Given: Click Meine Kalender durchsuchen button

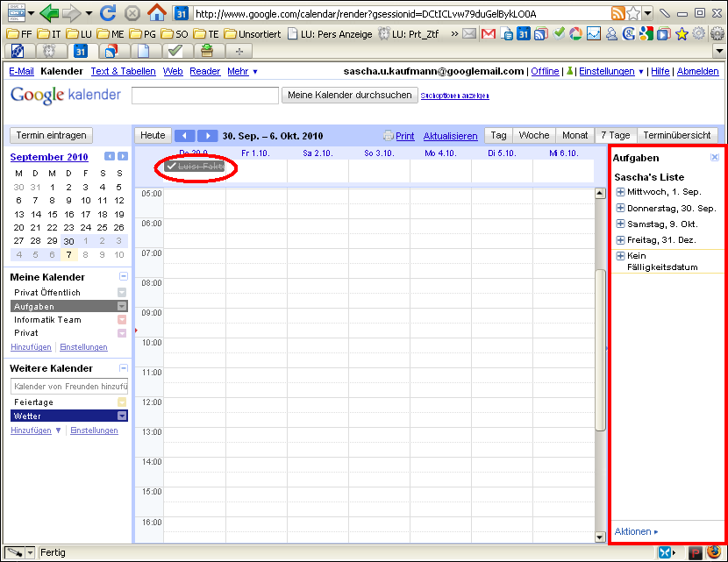Looking at the screenshot, I should (x=350, y=96).
